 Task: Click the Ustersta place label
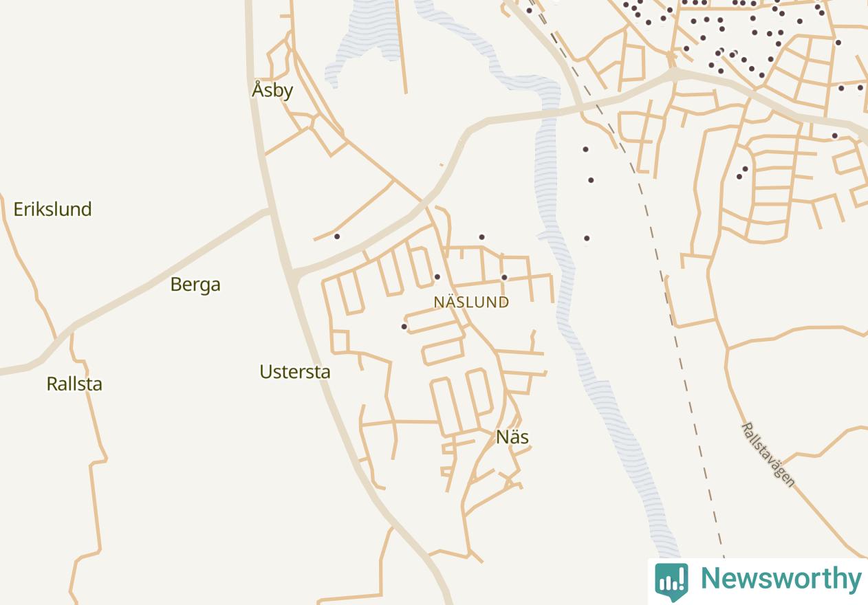click(295, 372)
